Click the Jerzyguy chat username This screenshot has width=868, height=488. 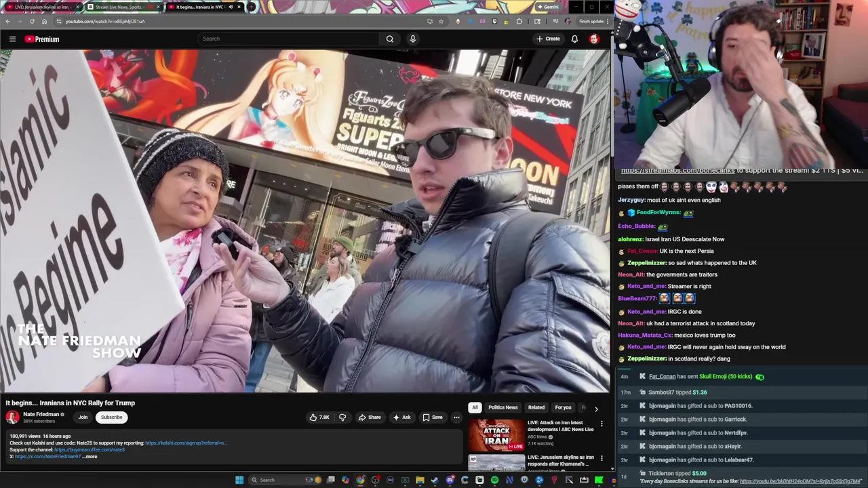coord(631,201)
